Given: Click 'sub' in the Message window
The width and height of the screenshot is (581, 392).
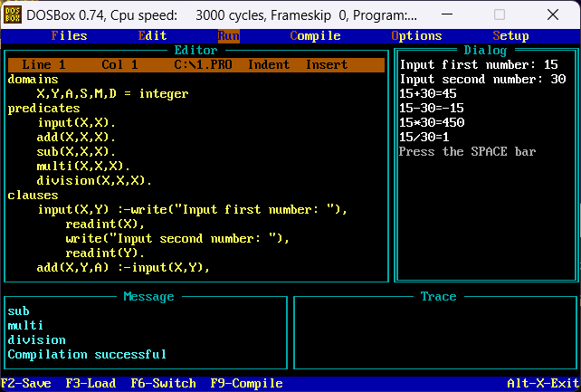Looking at the screenshot, I should pos(18,311).
